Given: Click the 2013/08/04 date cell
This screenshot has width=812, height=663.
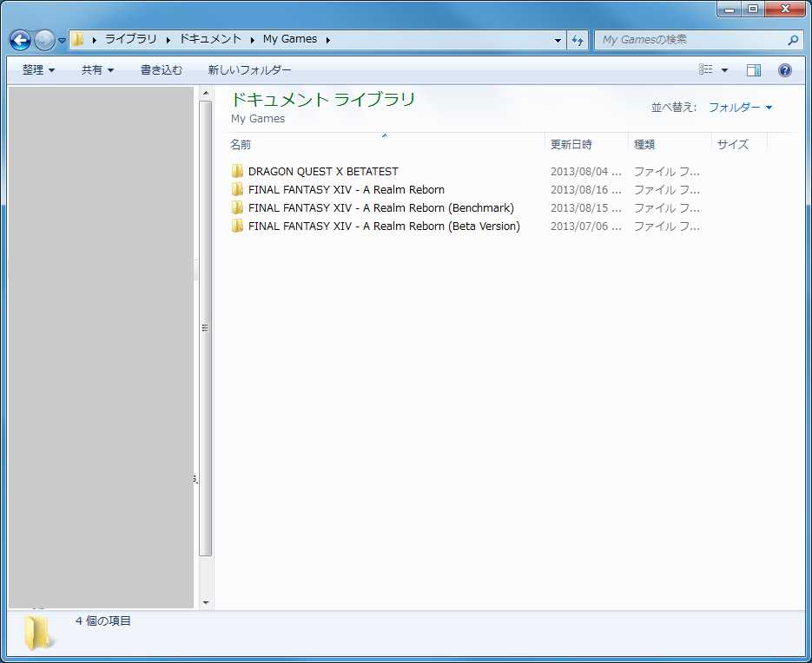Looking at the screenshot, I should [585, 171].
